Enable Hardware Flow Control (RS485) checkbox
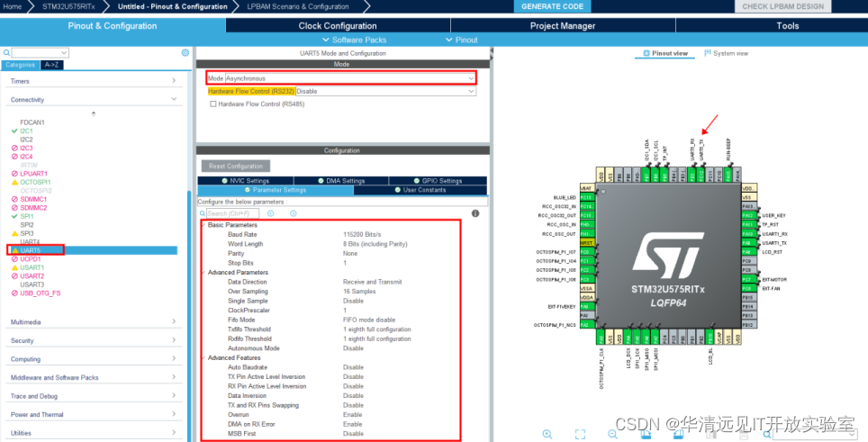 click(x=212, y=104)
